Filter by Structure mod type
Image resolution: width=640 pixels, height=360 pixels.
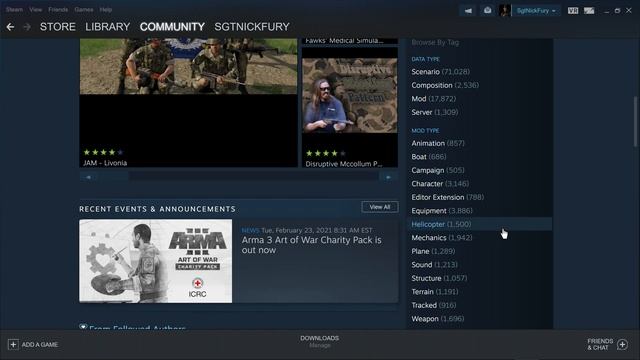[x=439, y=278]
